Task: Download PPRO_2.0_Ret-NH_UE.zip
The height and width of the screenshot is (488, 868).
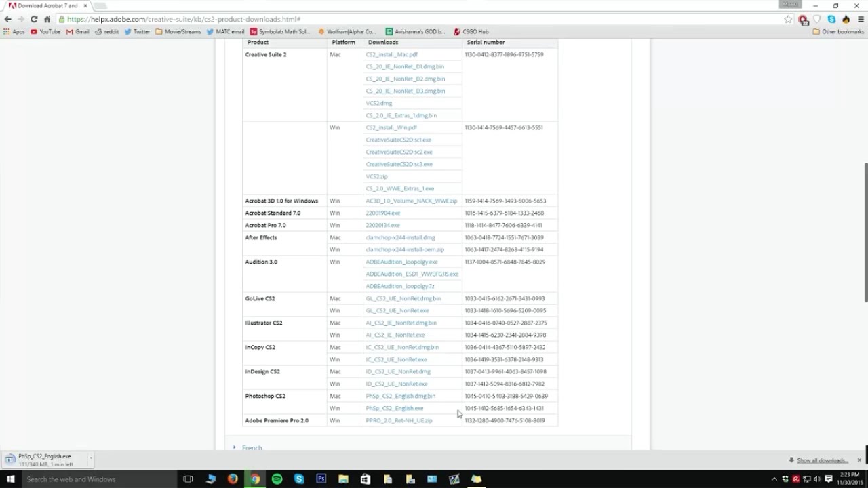Action: (x=399, y=420)
